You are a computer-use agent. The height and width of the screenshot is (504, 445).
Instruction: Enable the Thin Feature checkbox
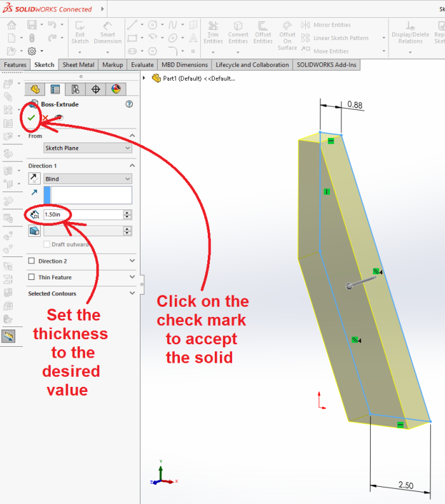coord(32,277)
